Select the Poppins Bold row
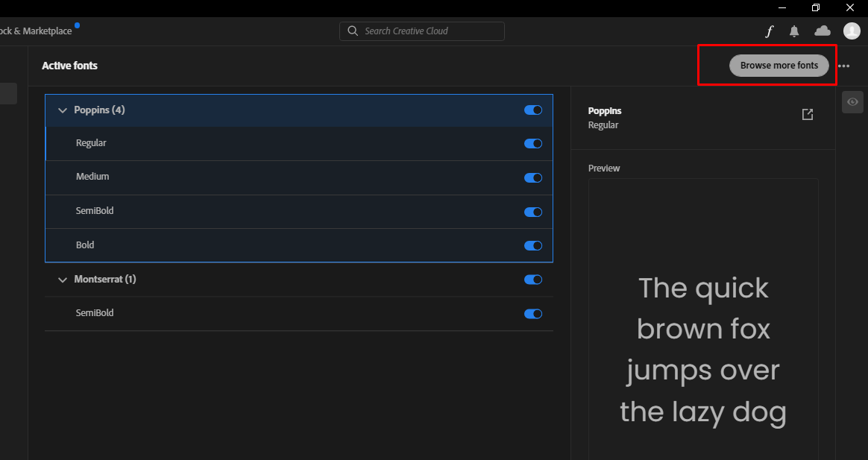The image size is (868, 460). coord(299,245)
